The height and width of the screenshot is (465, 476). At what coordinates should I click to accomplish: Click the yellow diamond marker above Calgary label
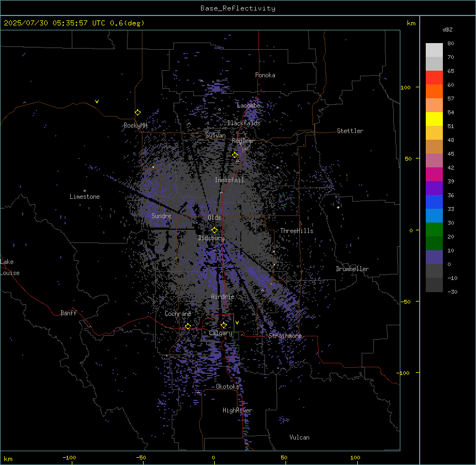click(224, 325)
